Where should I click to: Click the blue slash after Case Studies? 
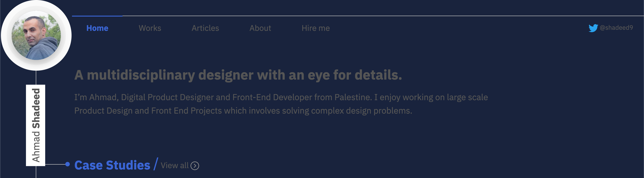click(156, 164)
